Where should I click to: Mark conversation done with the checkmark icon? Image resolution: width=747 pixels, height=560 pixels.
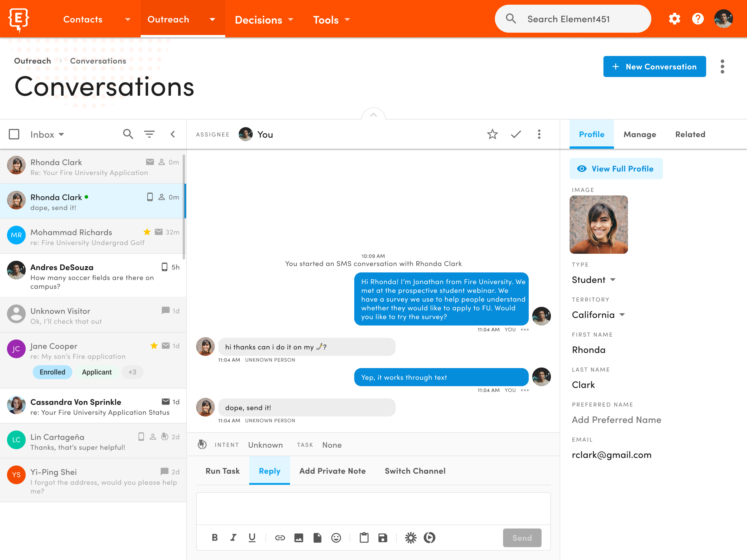(x=516, y=134)
